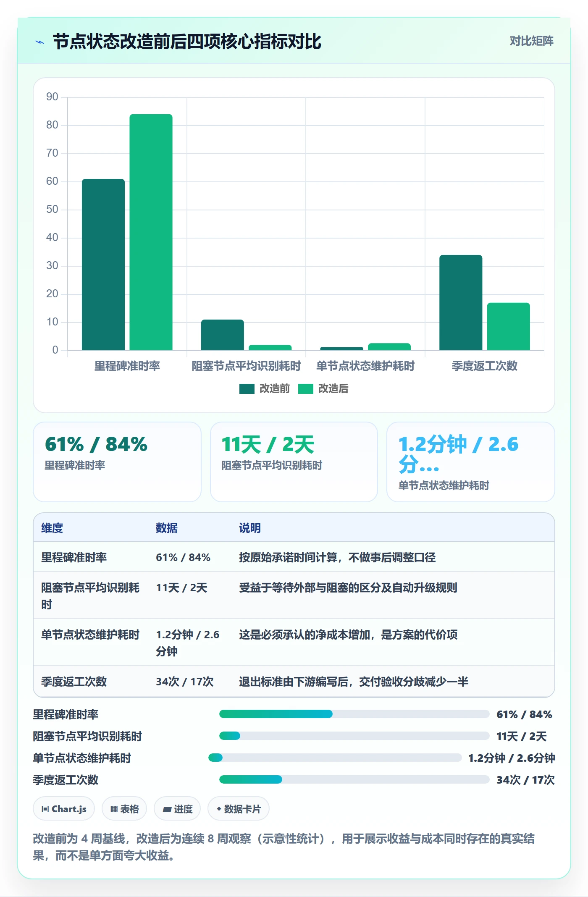
Task: Select the Chart.js tag chip
Action: point(64,809)
